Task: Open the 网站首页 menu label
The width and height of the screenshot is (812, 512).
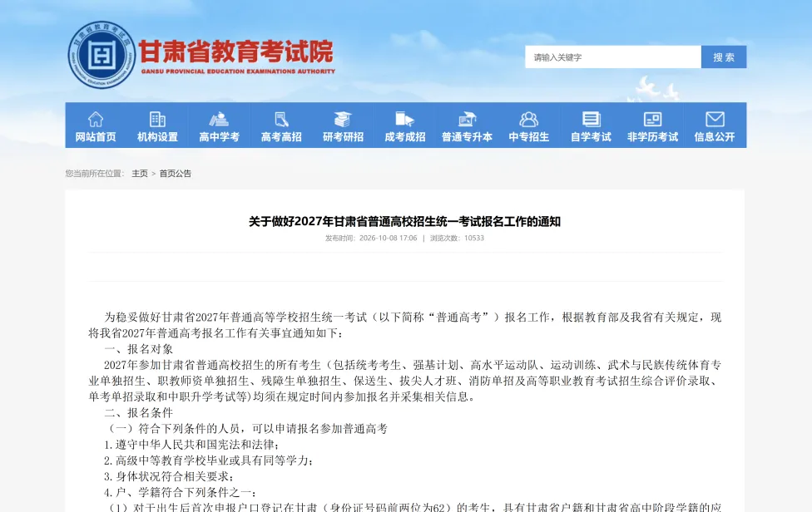Action: click(x=96, y=137)
